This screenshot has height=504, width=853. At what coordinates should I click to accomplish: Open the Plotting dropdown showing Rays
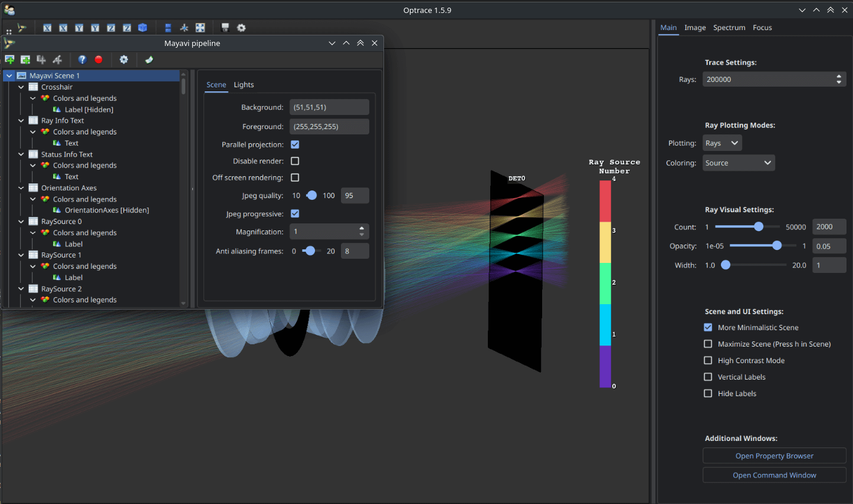(722, 143)
